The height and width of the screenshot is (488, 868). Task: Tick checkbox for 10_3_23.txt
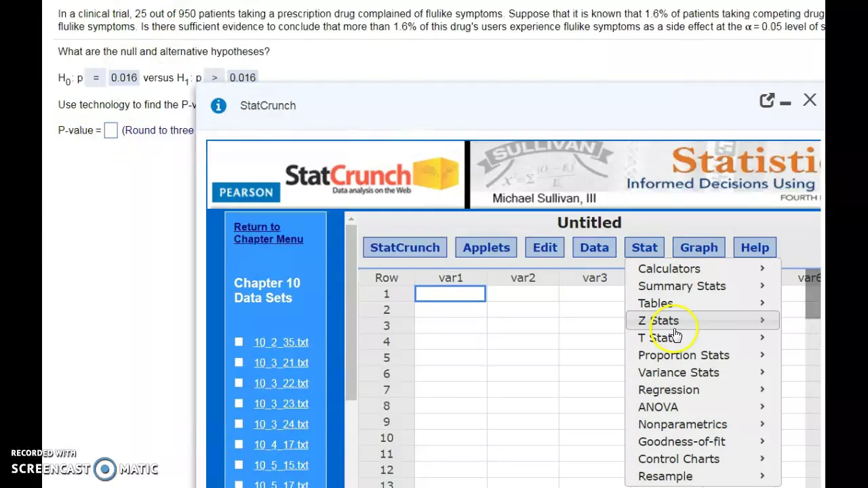click(x=239, y=403)
